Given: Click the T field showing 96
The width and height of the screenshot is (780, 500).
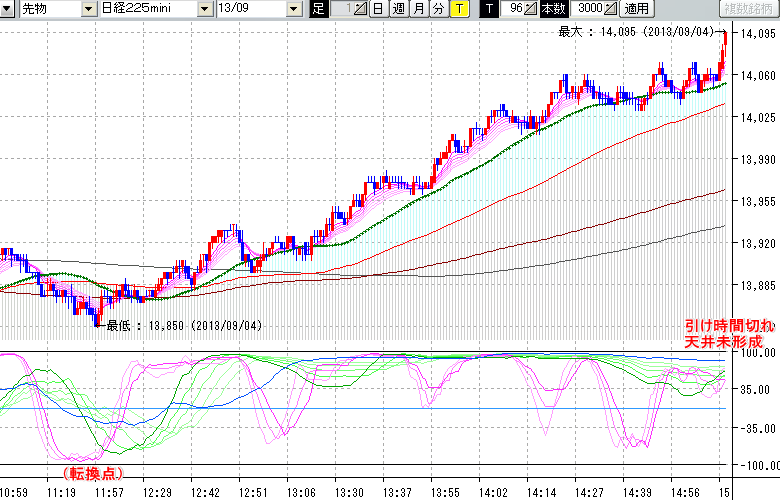Looking at the screenshot, I should coord(514,9).
